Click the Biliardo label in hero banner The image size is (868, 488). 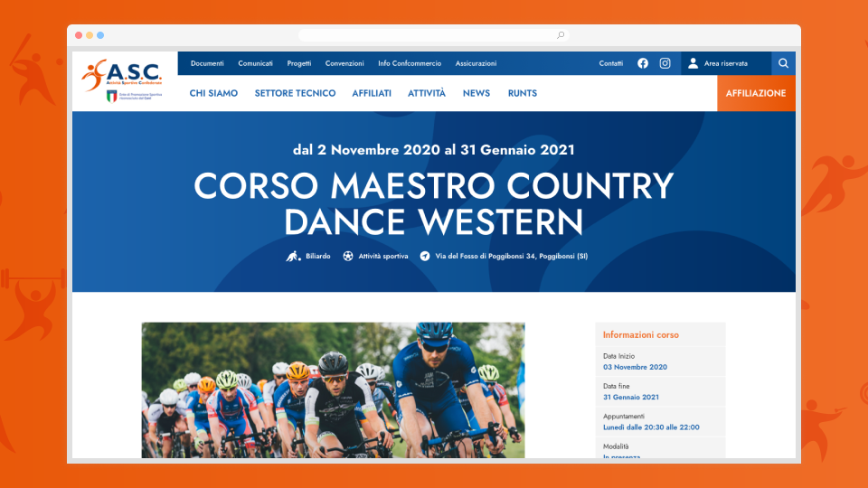[318, 256]
